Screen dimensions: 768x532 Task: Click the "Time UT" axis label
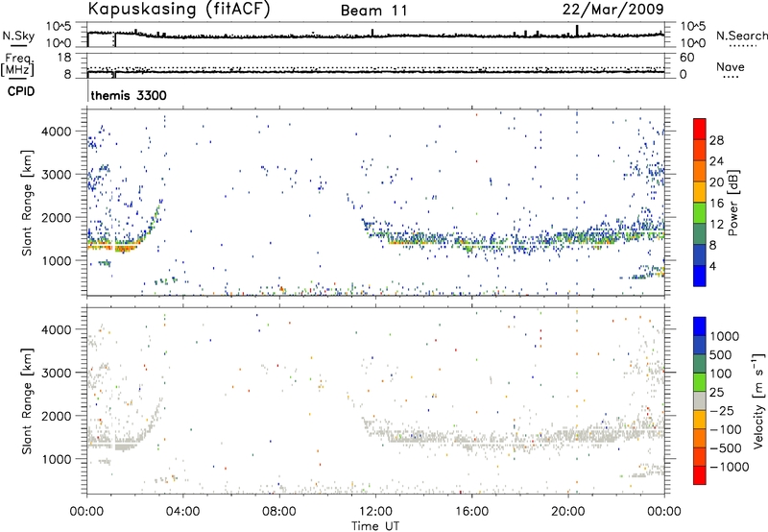click(375, 525)
